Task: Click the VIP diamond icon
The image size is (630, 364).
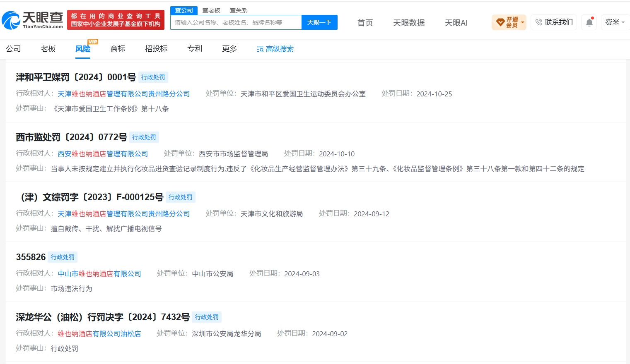Action: coord(500,22)
